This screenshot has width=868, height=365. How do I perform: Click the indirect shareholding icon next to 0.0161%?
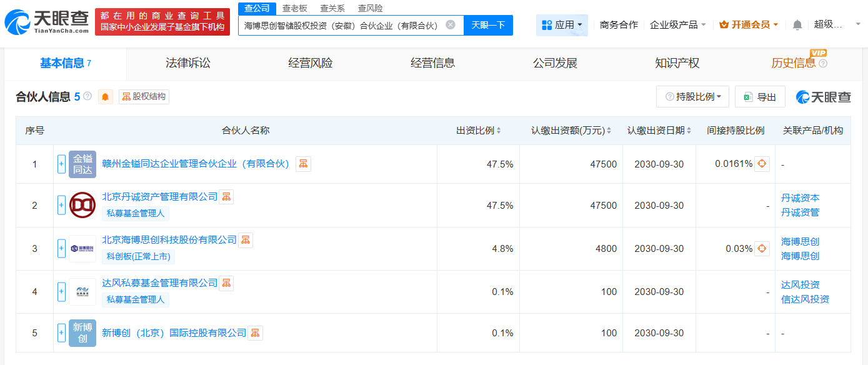(762, 164)
